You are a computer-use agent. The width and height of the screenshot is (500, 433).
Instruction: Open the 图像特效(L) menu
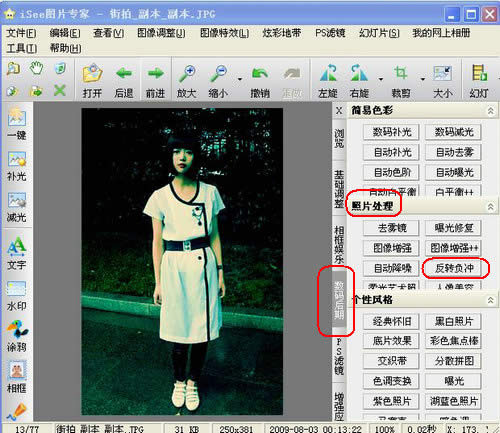tap(224, 33)
